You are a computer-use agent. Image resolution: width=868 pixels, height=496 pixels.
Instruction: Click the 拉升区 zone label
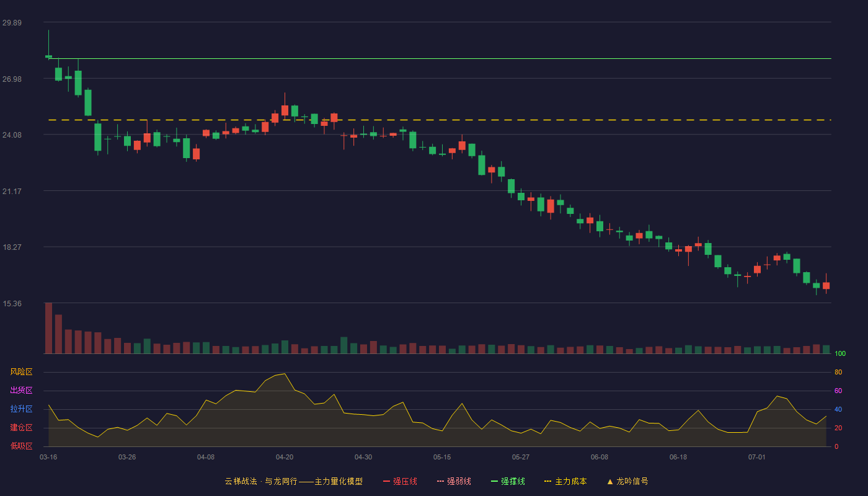point(21,409)
